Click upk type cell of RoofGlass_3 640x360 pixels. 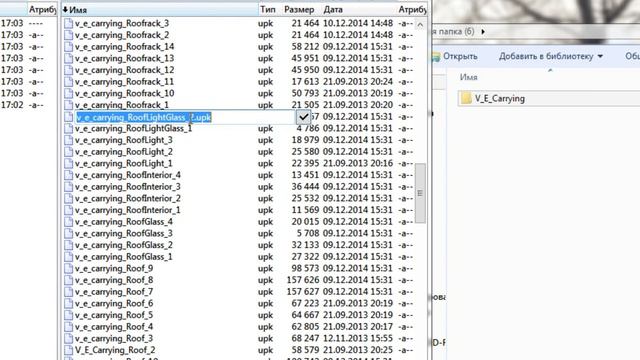point(265,233)
